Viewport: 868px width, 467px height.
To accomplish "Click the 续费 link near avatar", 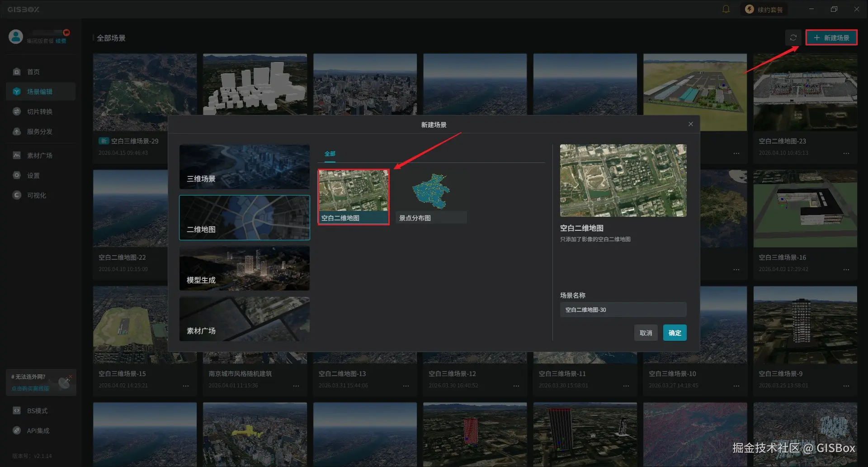I will [x=61, y=41].
